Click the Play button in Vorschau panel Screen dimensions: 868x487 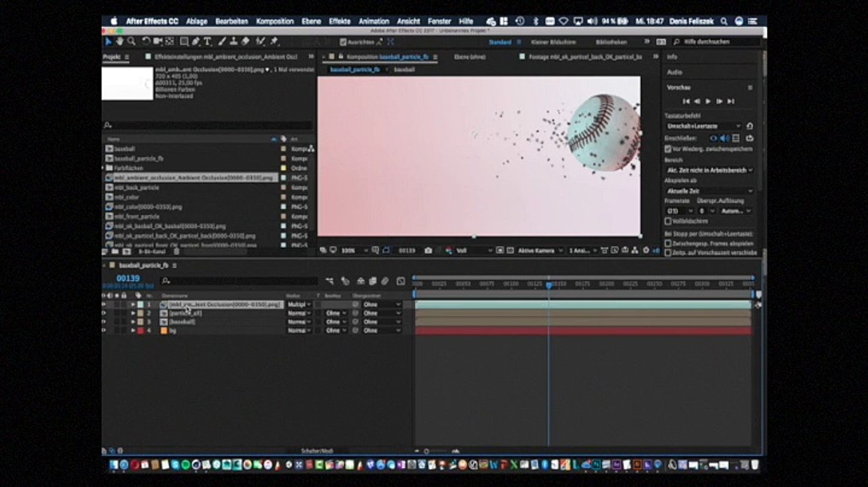point(708,101)
